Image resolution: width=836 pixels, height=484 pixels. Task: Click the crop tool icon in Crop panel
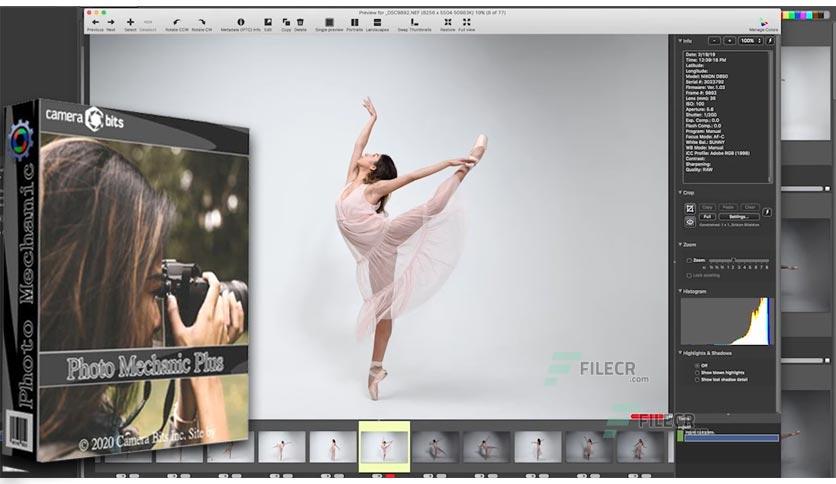pos(690,208)
